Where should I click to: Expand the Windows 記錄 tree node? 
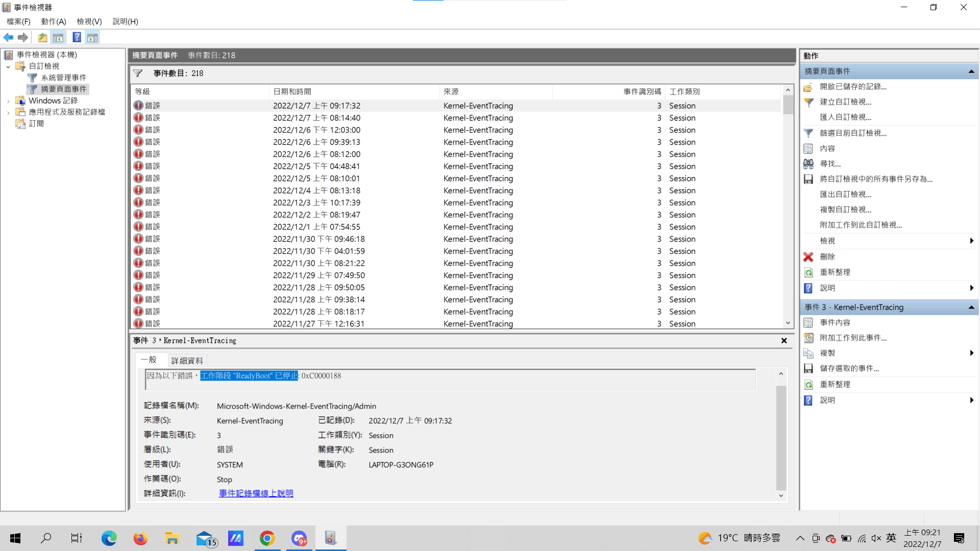pyautogui.click(x=8, y=101)
